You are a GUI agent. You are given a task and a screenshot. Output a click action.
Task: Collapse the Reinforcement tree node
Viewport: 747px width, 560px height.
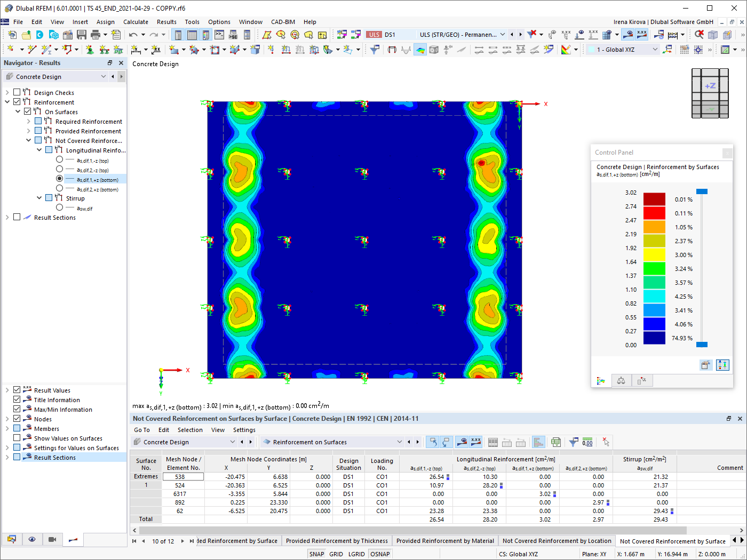click(x=7, y=102)
